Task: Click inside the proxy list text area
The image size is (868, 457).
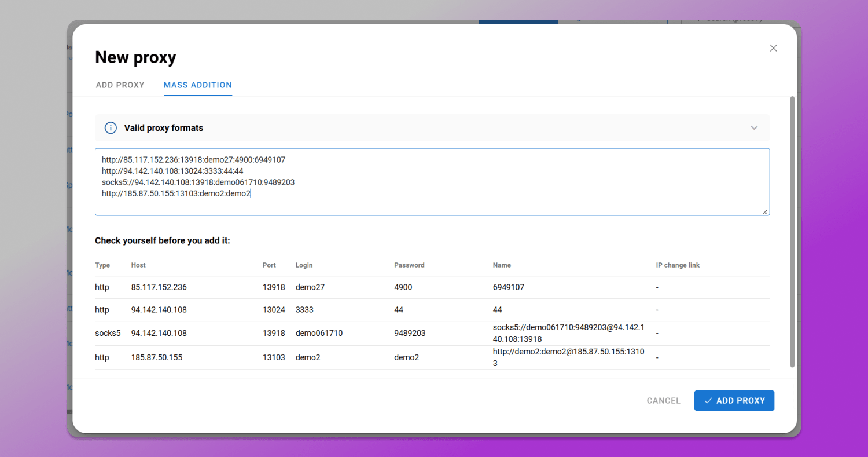Action: coord(433,181)
